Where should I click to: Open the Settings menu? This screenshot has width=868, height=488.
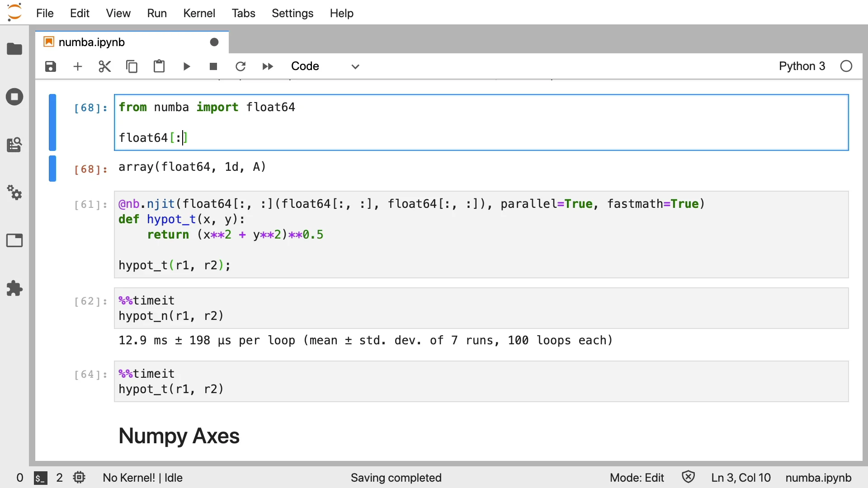(292, 13)
